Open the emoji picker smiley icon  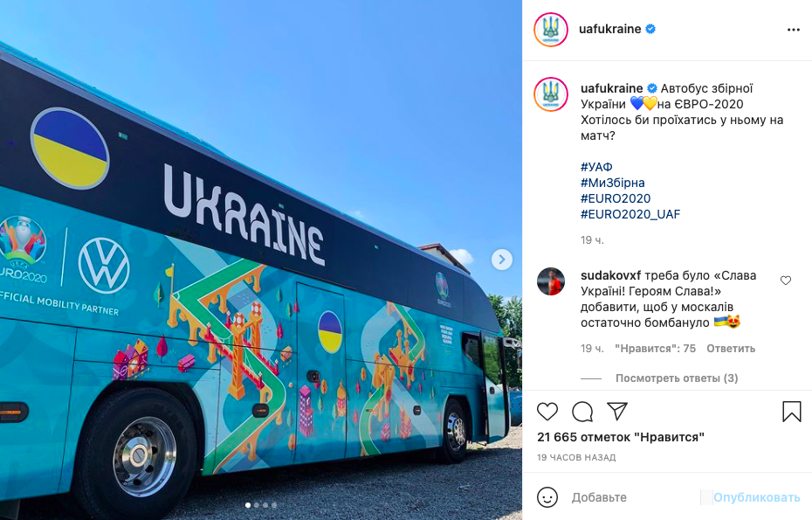click(x=547, y=497)
